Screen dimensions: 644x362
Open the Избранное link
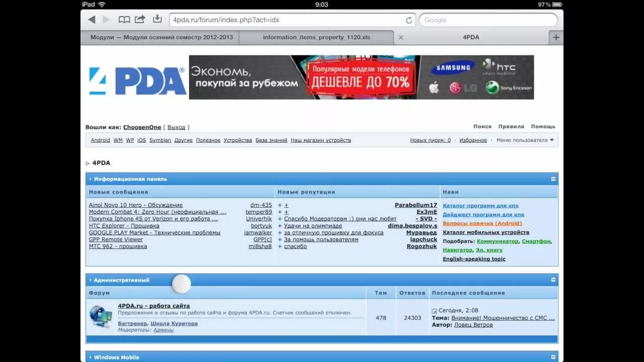pos(473,140)
